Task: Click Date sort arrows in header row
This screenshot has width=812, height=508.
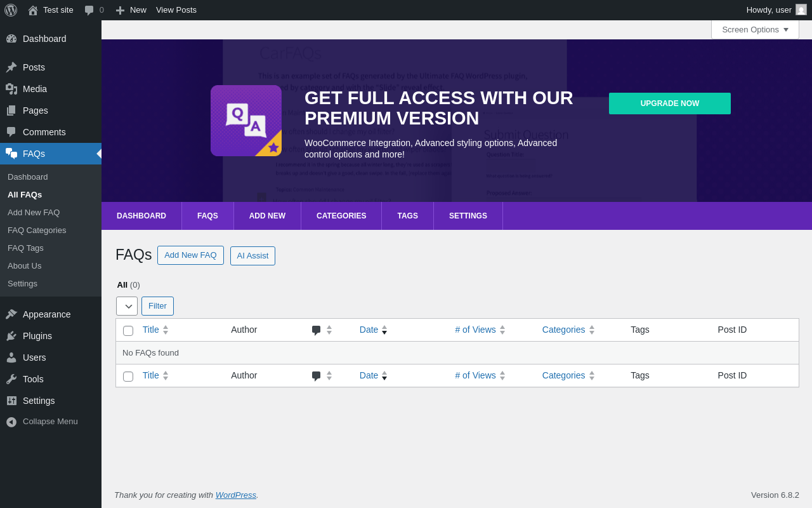Action: (384, 330)
